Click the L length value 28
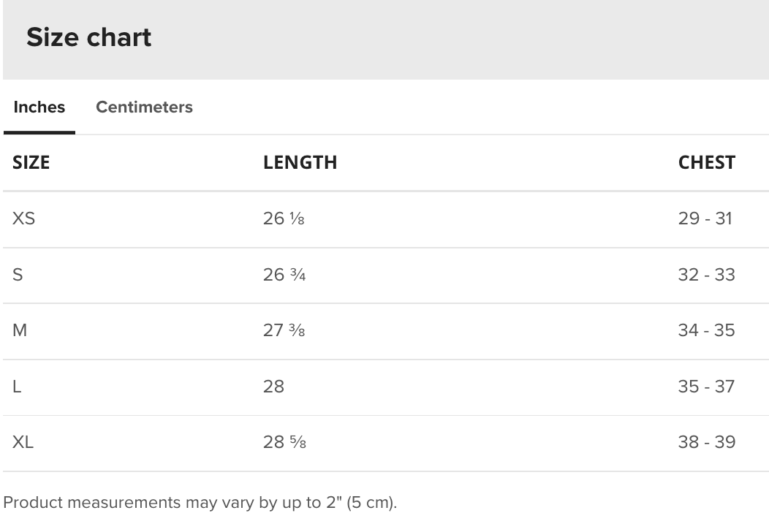 point(273,387)
